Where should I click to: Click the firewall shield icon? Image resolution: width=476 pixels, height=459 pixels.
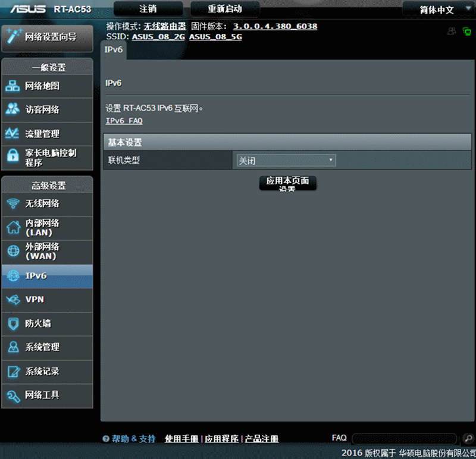point(13,323)
